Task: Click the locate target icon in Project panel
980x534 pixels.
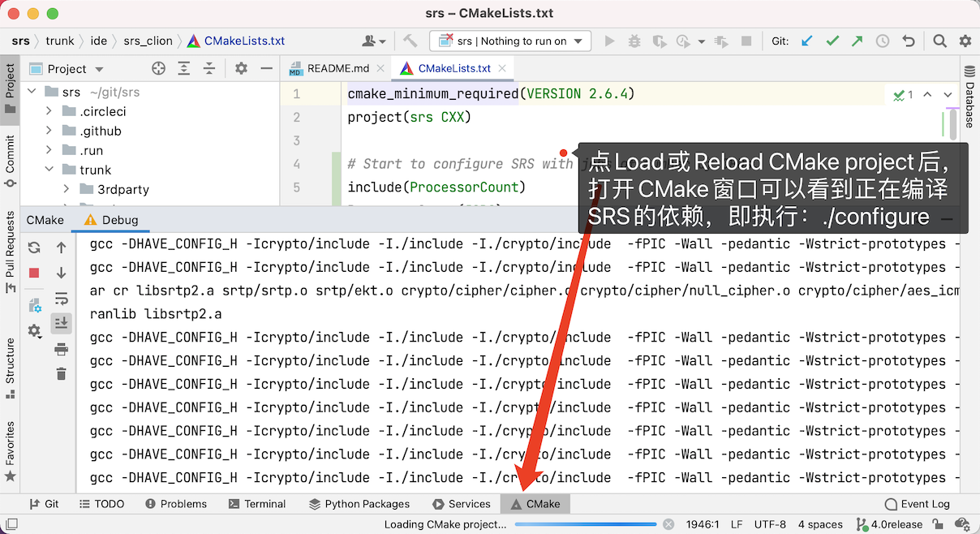Action: click(159, 69)
